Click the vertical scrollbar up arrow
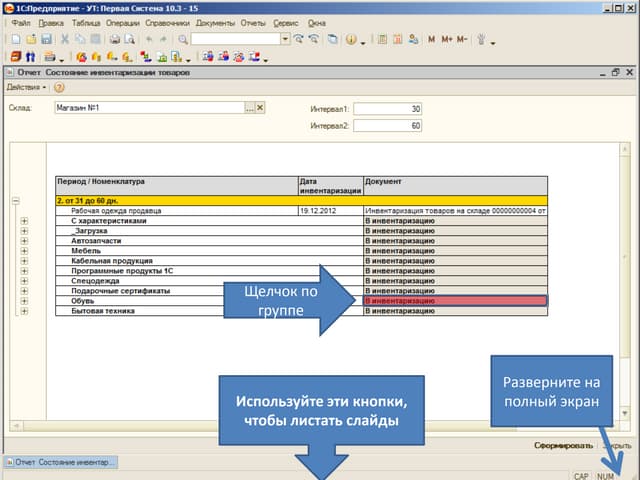 (624, 149)
